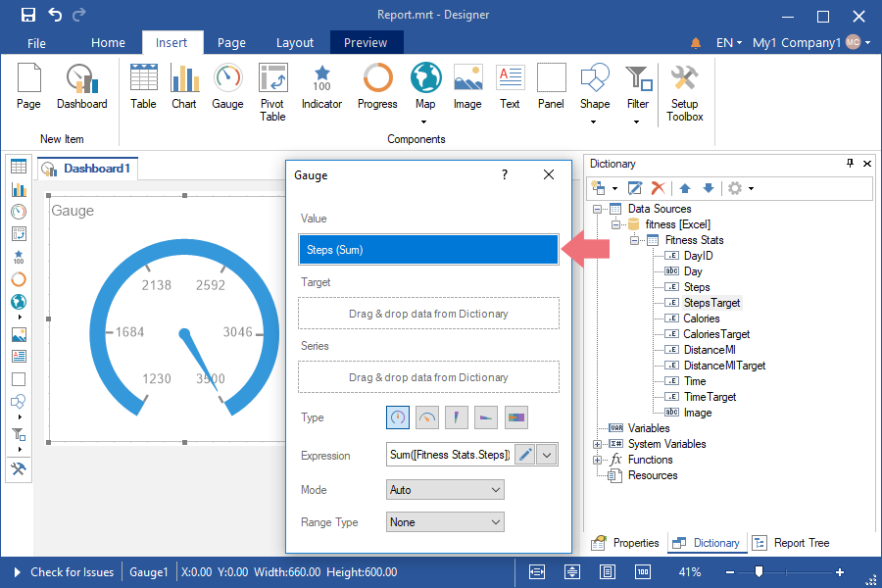Viewport: 882px width, 588px height.
Task: Select the first circular gauge type
Action: 398,417
